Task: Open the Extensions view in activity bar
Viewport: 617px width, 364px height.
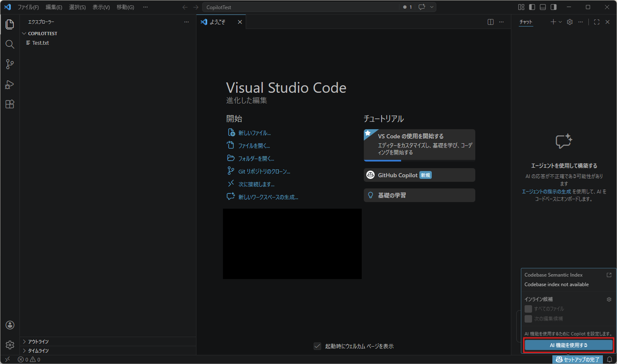Action: point(10,104)
